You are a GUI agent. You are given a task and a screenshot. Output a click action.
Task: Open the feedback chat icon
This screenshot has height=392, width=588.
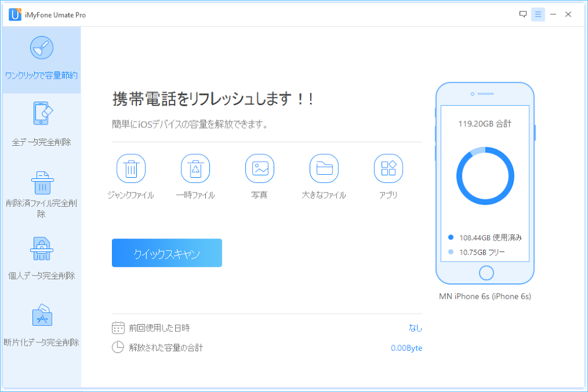pos(523,14)
